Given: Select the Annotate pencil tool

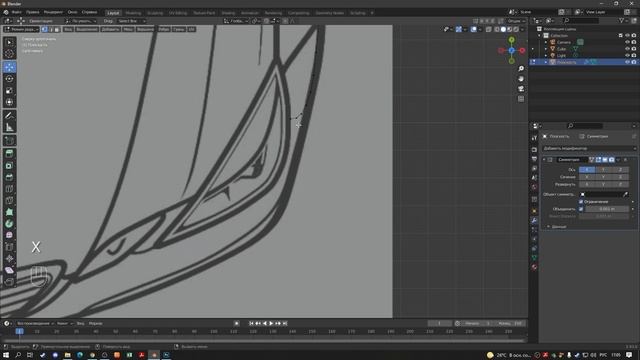Looking at the screenshot, I should [x=9, y=116].
